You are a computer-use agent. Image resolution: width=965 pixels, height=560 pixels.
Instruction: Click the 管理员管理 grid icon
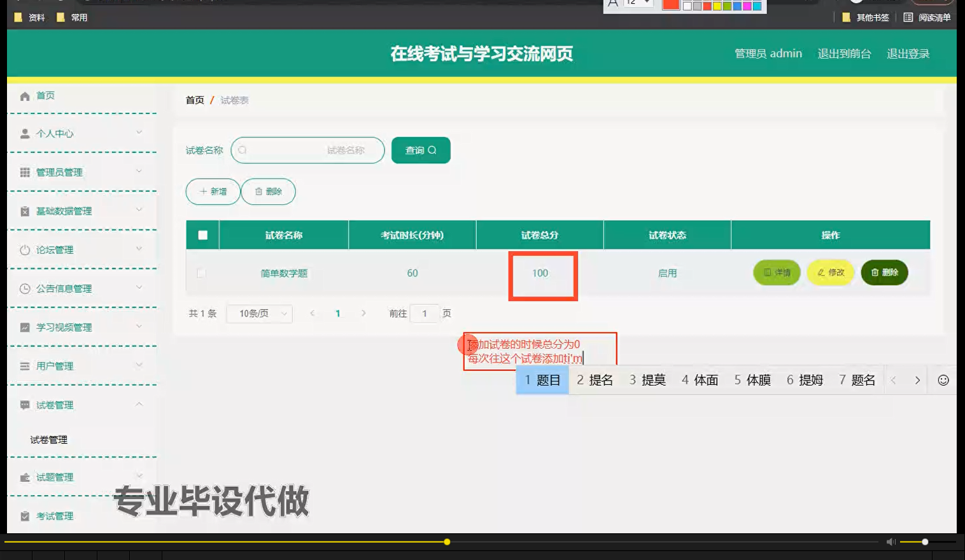[x=24, y=172]
